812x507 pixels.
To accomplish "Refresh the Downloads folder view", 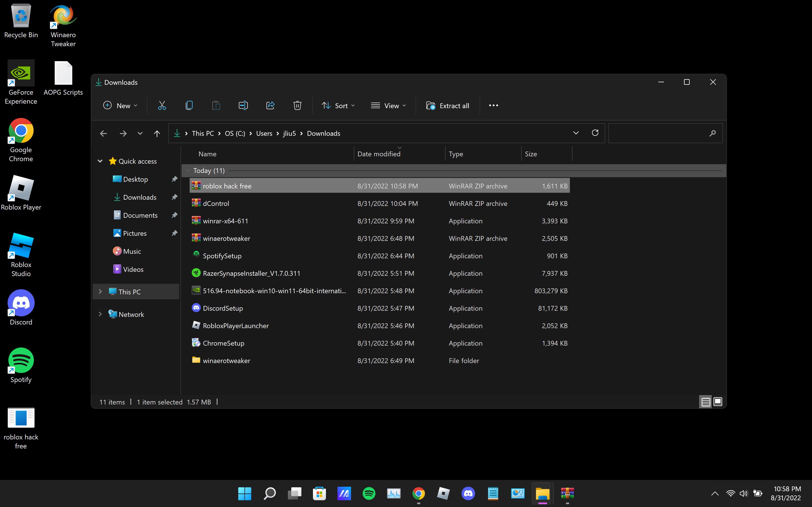I will (x=595, y=133).
